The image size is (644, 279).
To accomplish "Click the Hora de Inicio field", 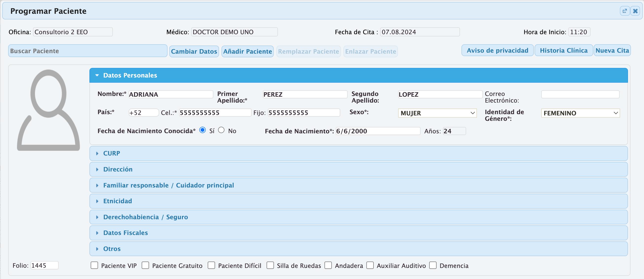I will (579, 32).
